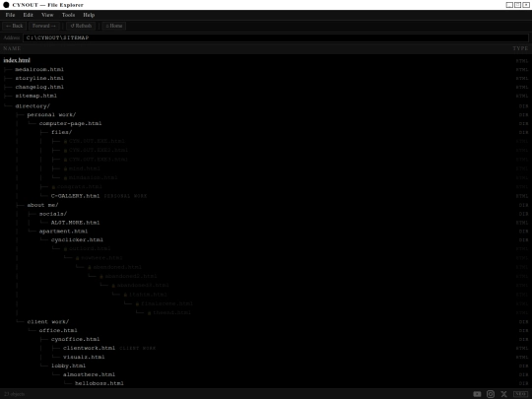
Task: Open cynoffice.html
Action: [75, 339]
